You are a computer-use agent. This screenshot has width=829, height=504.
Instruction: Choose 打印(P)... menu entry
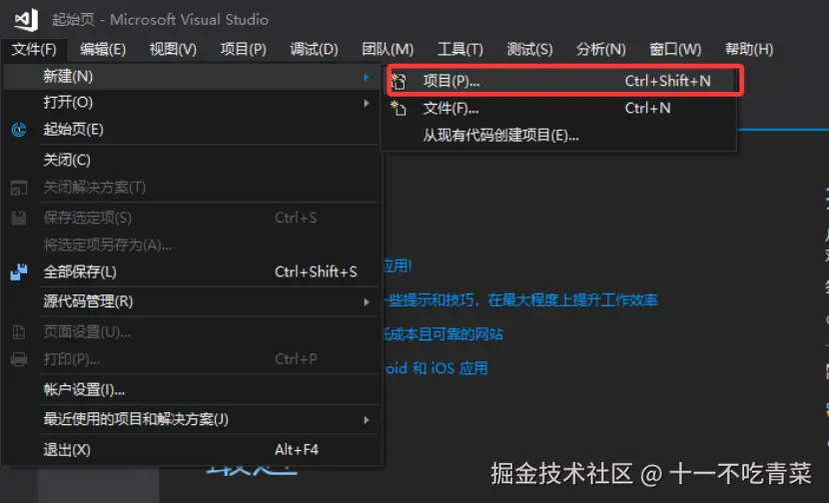pyautogui.click(x=192, y=359)
